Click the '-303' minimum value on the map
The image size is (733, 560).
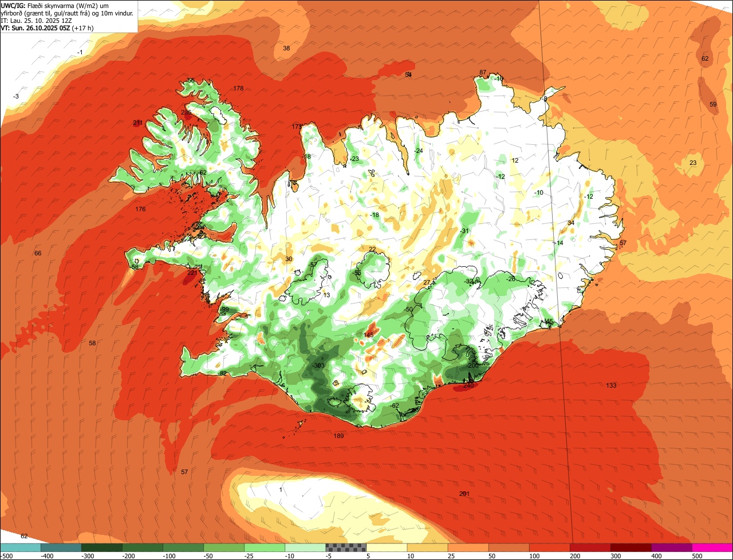pyautogui.click(x=318, y=365)
